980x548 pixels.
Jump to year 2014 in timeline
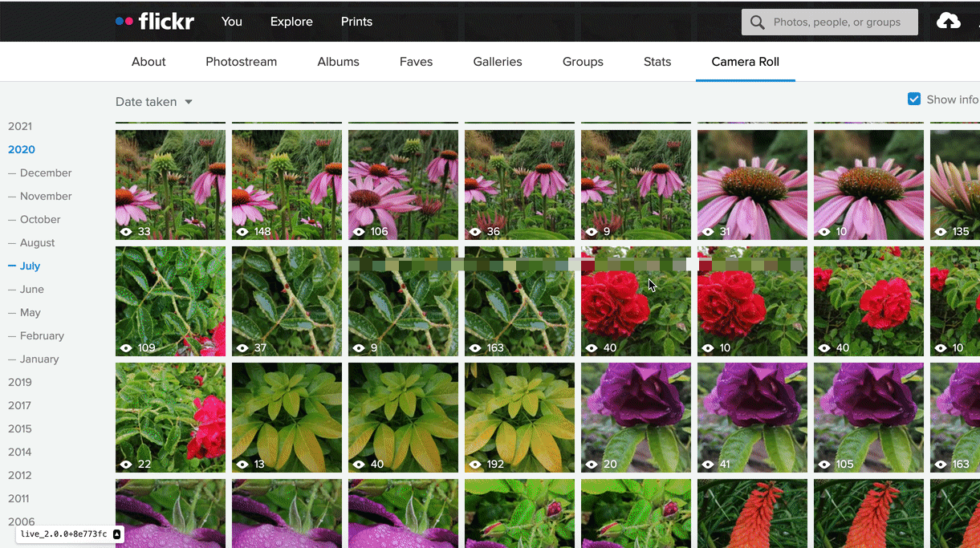click(20, 452)
